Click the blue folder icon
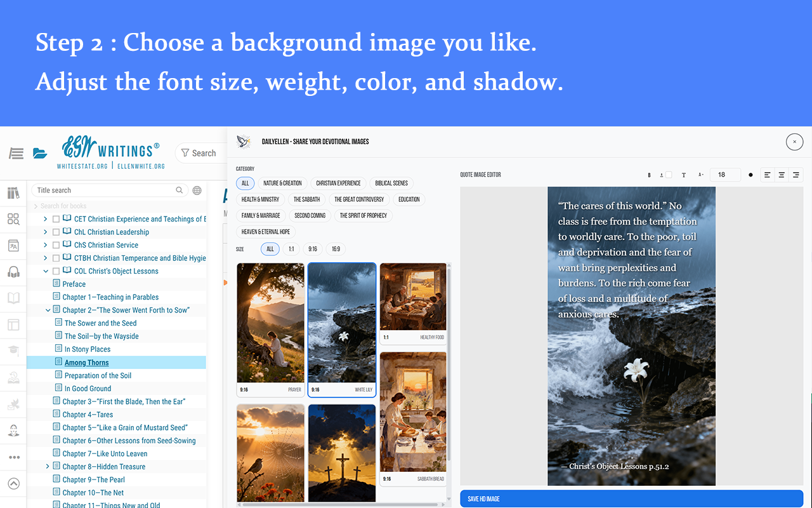812x508 pixels. click(x=40, y=153)
